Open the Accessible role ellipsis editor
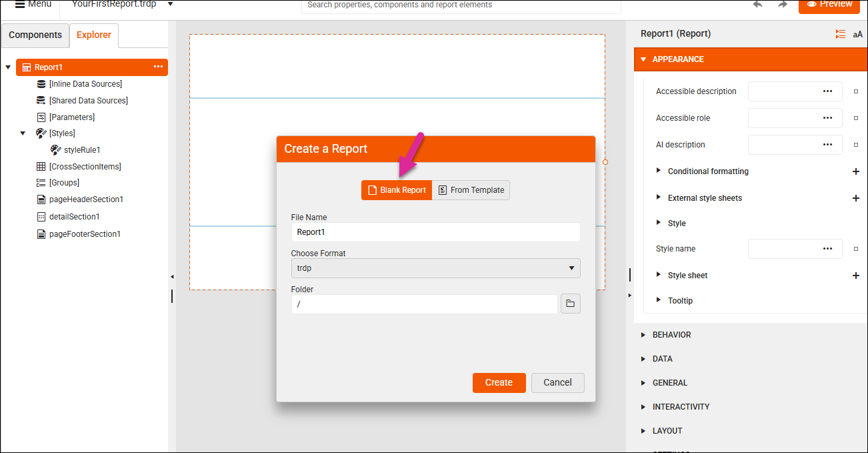The image size is (868, 453). (827, 117)
